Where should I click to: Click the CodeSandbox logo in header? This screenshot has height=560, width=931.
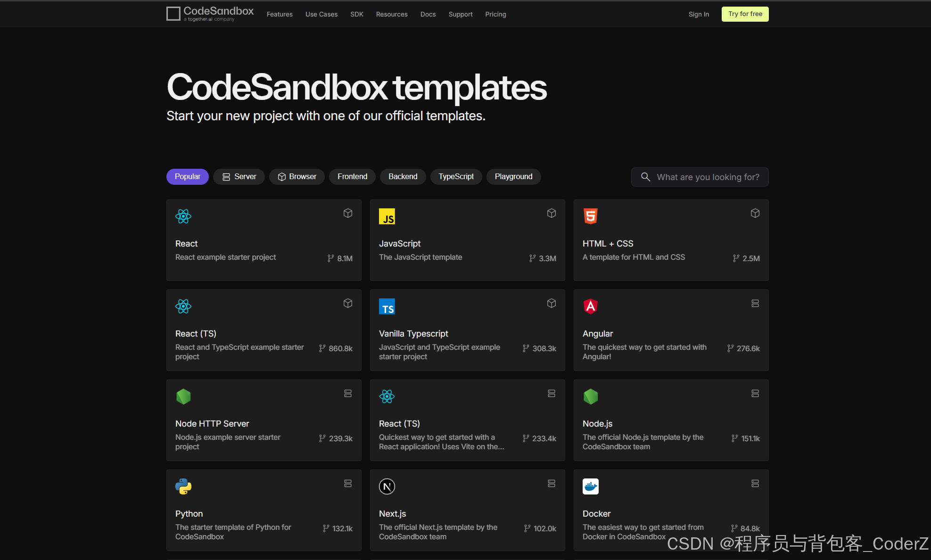210,14
